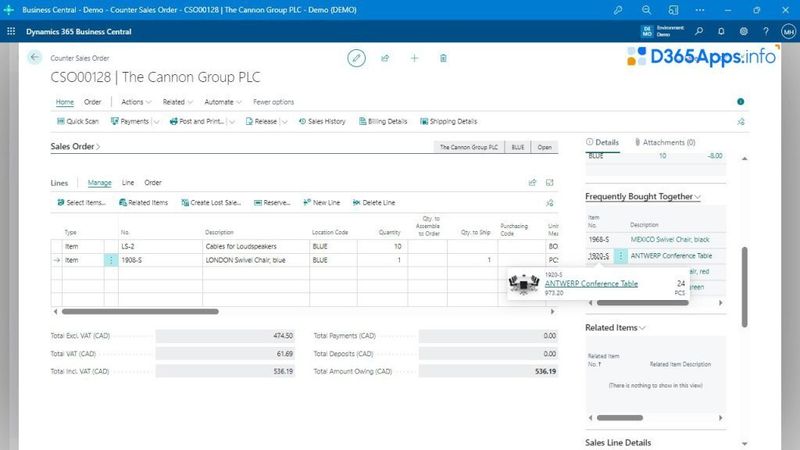Viewport: 800px width, 450px height.
Task: Expand the Sales Order heading
Action: point(75,146)
